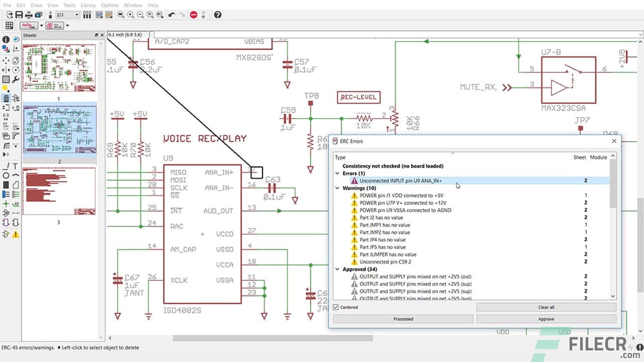
Task: Enable the Centered checkbox in ERC Errors
Action: pos(335,307)
